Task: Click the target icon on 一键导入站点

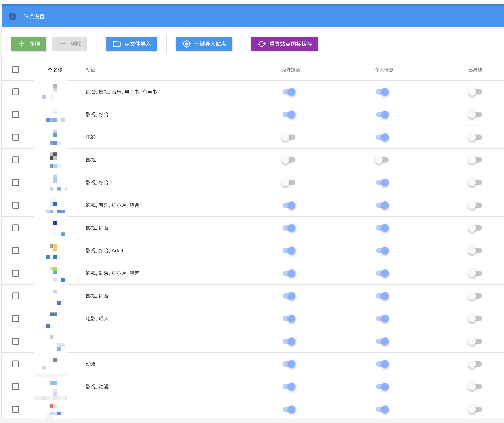Action: [186, 44]
